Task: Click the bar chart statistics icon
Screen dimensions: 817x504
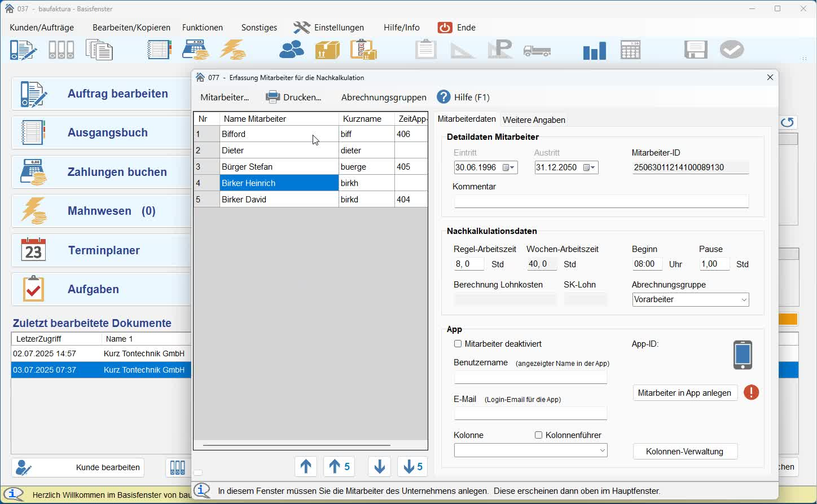Action: tap(594, 51)
